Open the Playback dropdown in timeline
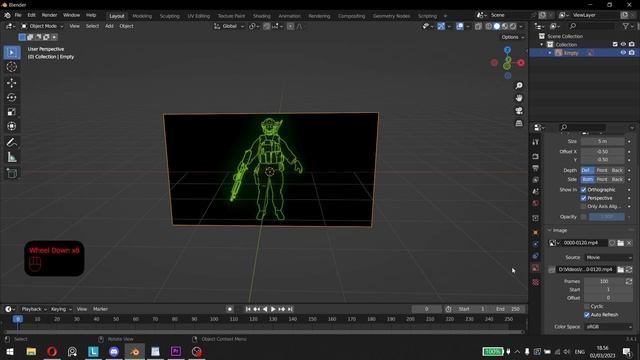Image resolution: width=640 pixels, height=360 pixels. point(34,309)
